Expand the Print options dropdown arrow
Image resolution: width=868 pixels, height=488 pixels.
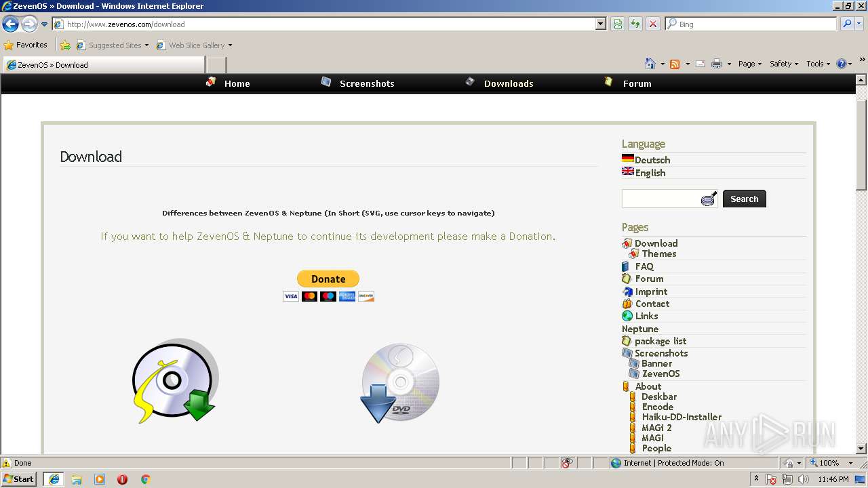pyautogui.click(x=729, y=64)
